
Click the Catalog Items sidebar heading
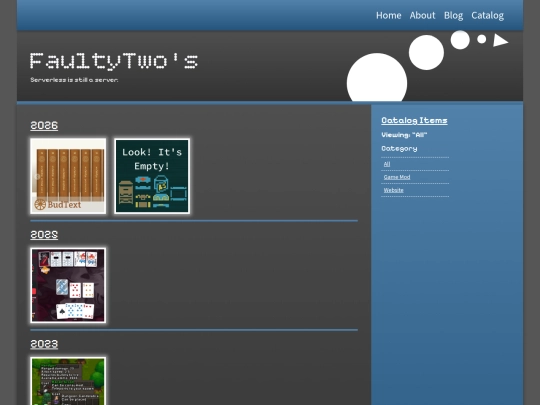click(414, 121)
